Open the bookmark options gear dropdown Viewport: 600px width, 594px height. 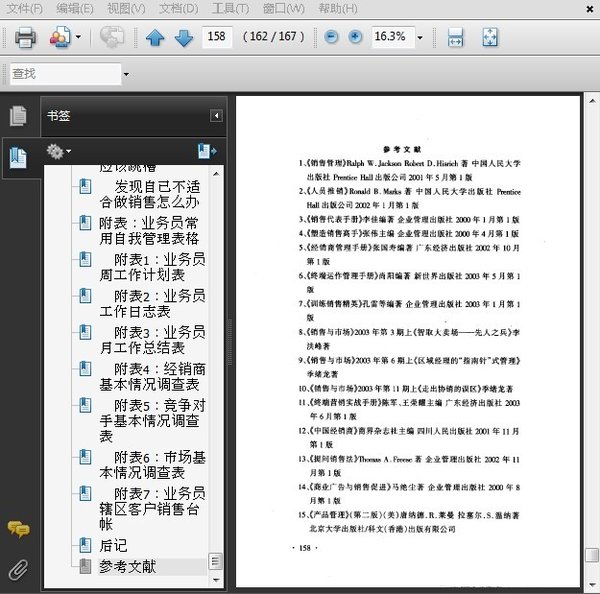(58, 151)
